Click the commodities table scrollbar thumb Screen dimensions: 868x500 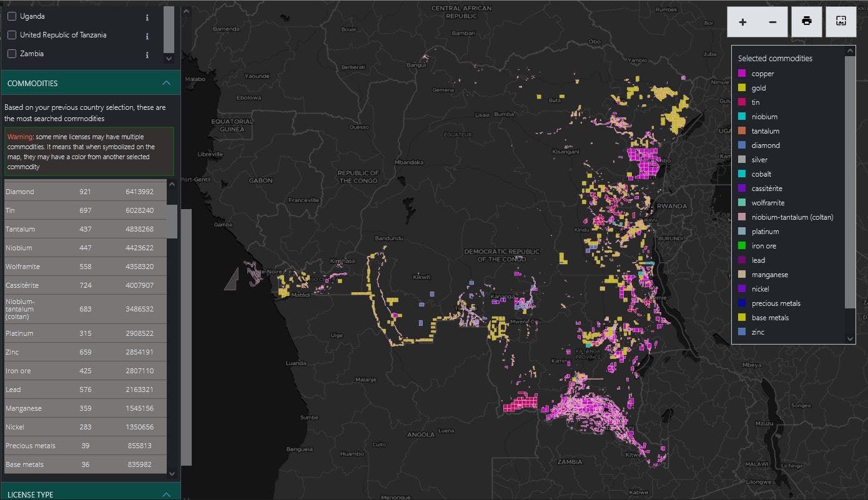tap(172, 221)
